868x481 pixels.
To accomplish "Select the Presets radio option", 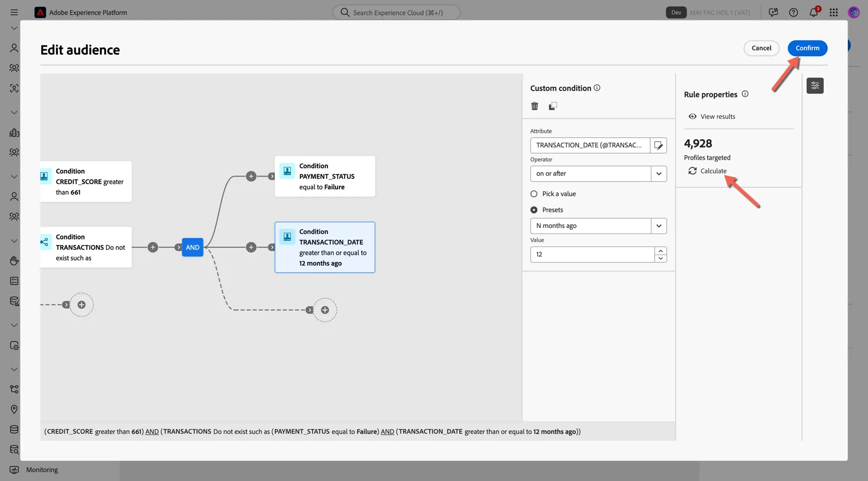I will (533, 210).
